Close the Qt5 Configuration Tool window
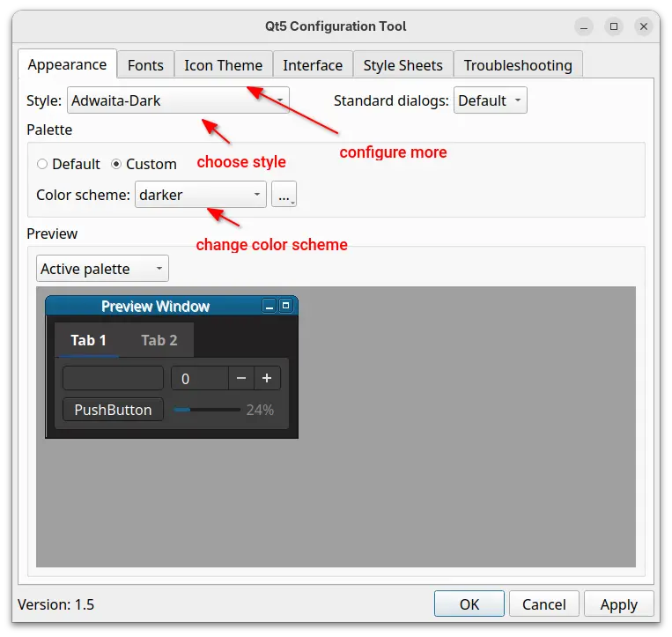 pos(644,26)
